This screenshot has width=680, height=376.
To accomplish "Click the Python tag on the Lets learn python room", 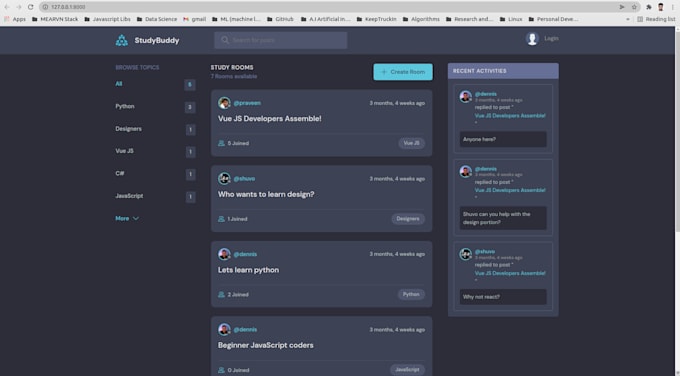I will [x=411, y=294].
